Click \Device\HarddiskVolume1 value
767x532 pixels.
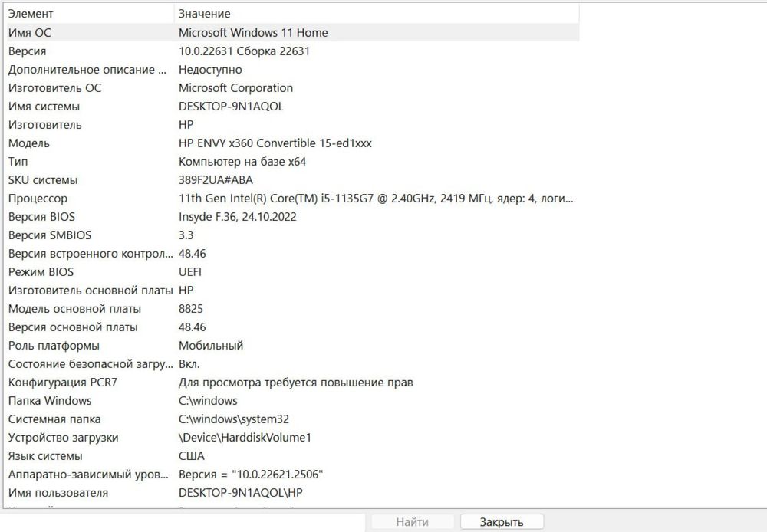pyautogui.click(x=245, y=438)
